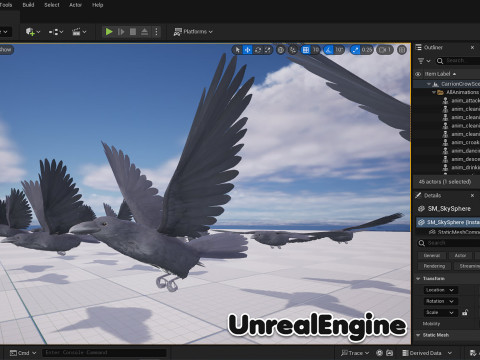Screen dimensions: 480x360
Task: Stop the simulation with the square stop button
Action: (x=133, y=32)
